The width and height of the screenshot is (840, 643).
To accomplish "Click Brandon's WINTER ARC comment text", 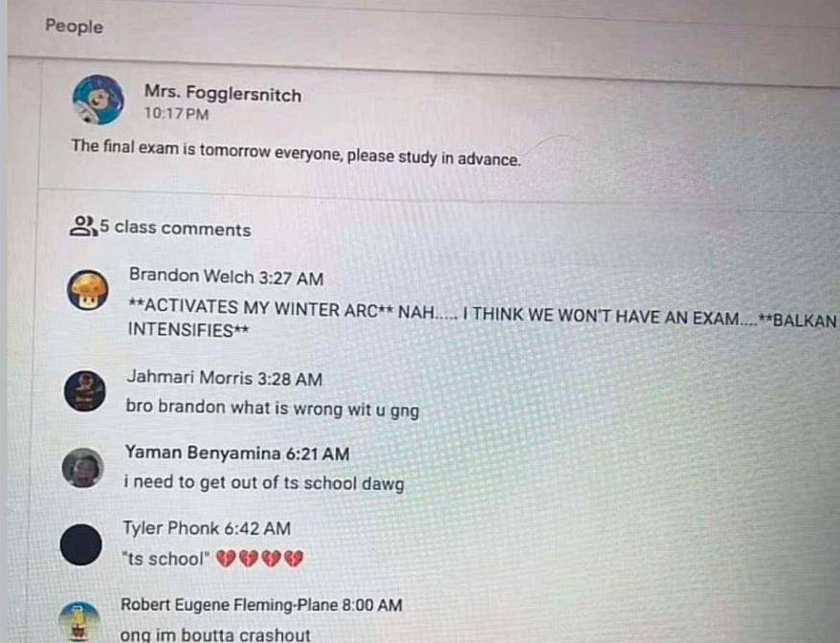I will (x=482, y=319).
